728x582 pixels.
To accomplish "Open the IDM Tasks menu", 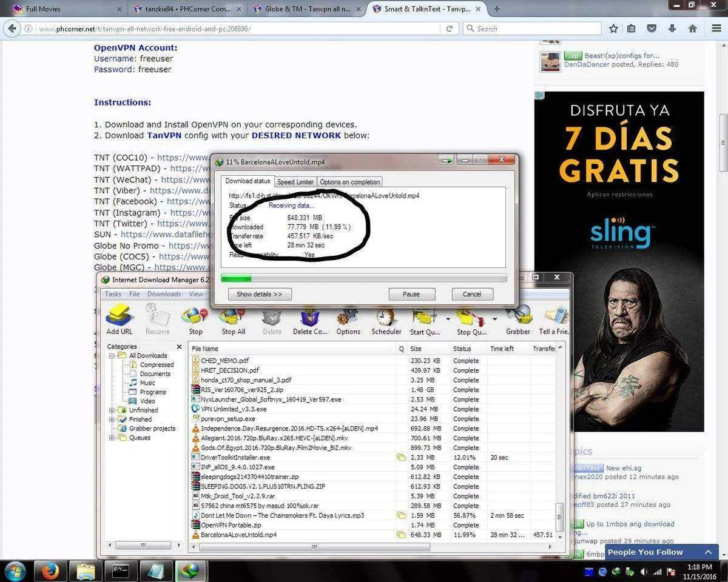I will click(113, 294).
